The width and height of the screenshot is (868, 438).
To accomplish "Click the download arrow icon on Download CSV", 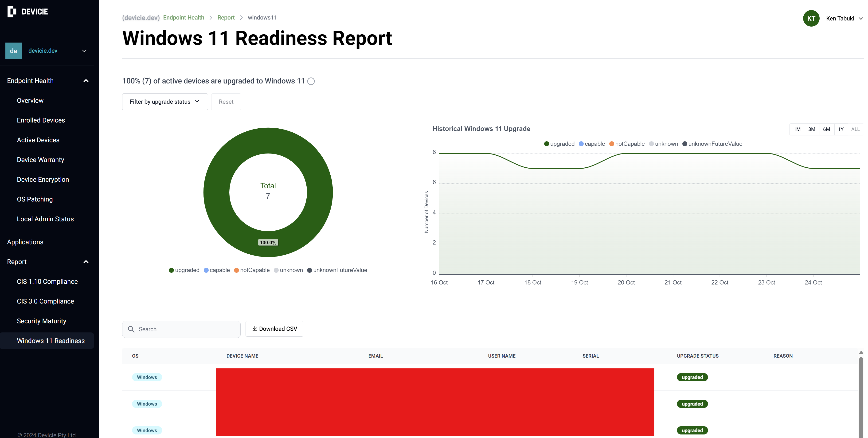I will click(x=255, y=329).
